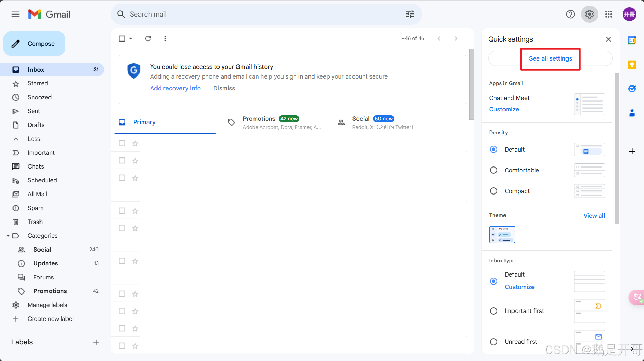
Task: Open the select dropdown arrow next to checkbox
Action: pos(131,38)
